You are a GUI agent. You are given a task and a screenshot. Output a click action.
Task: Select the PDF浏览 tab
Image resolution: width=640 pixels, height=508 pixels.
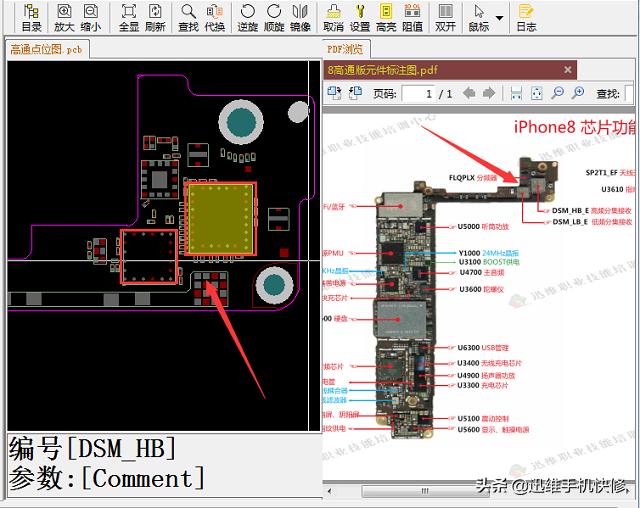347,49
